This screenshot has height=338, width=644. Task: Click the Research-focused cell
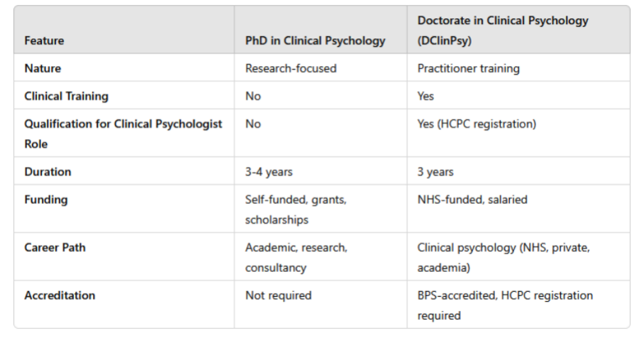[x=291, y=68]
